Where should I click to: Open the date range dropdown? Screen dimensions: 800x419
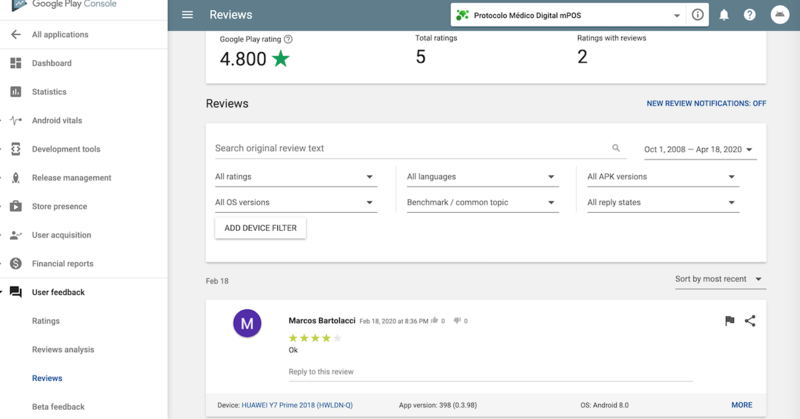point(700,150)
